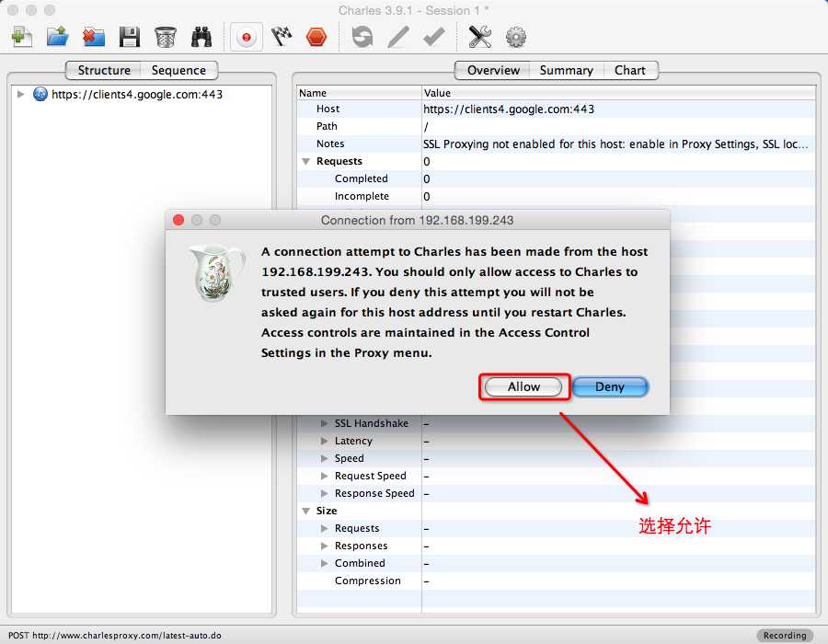
Task: Click the Charles jug icon in dialog
Action: pos(216,273)
